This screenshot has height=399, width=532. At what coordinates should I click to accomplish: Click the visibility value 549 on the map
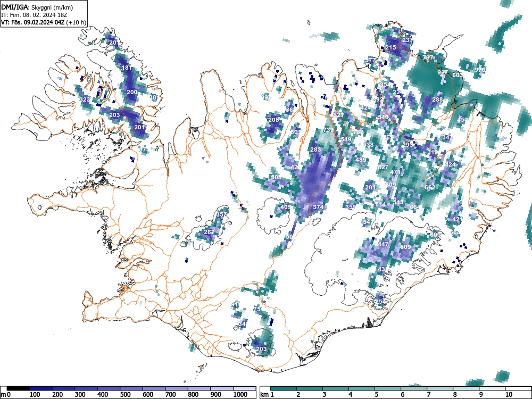click(x=346, y=139)
